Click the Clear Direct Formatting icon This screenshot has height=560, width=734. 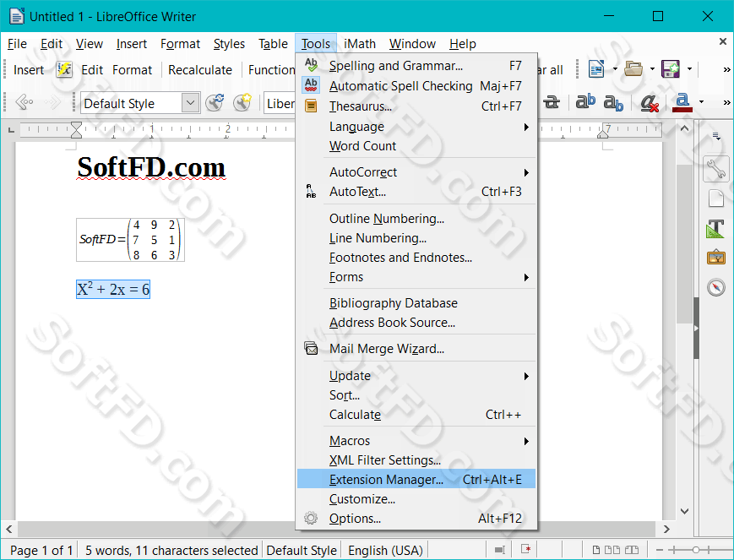click(x=650, y=102)
